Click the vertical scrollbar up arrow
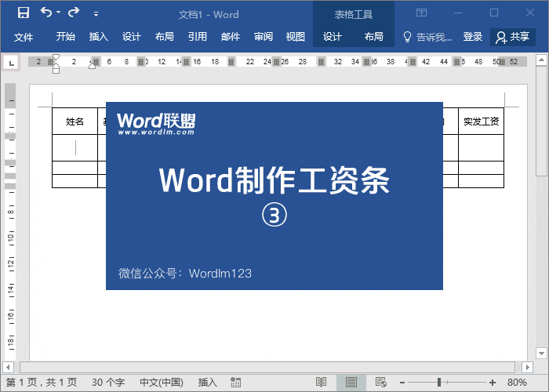 [x=542, y=60]
